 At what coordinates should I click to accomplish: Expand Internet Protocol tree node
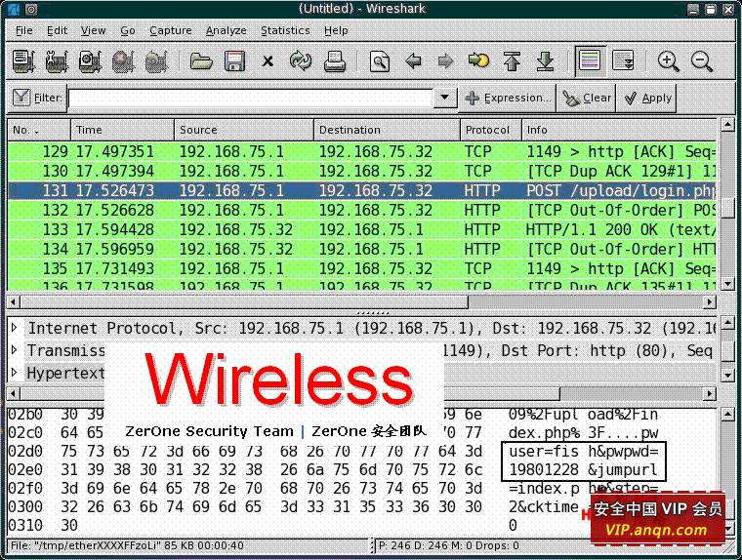(x=15, y=328)
